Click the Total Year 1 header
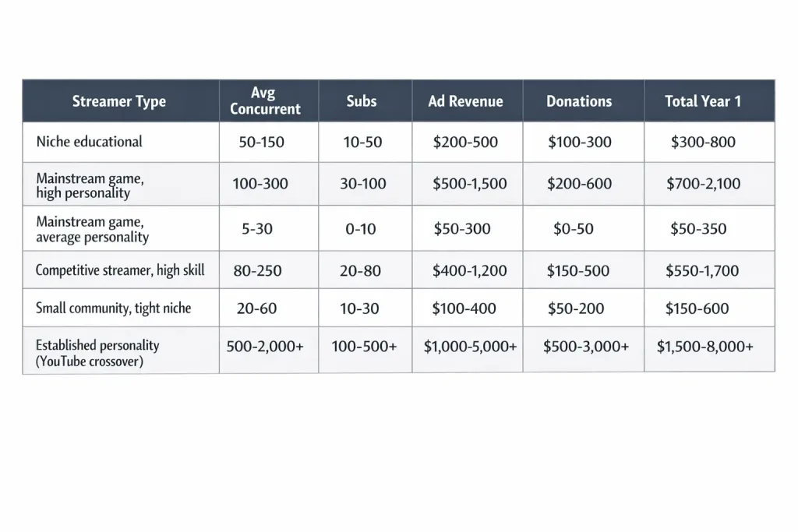 coord(703,101)
